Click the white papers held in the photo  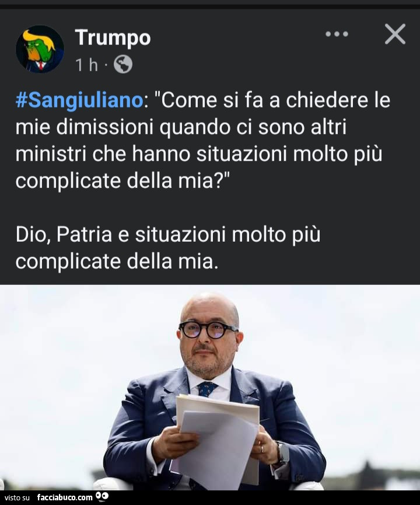tap(218, 441)
